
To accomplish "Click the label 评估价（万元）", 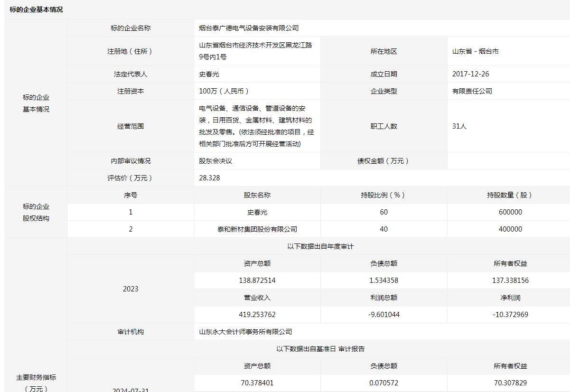I will coord(131,178).
